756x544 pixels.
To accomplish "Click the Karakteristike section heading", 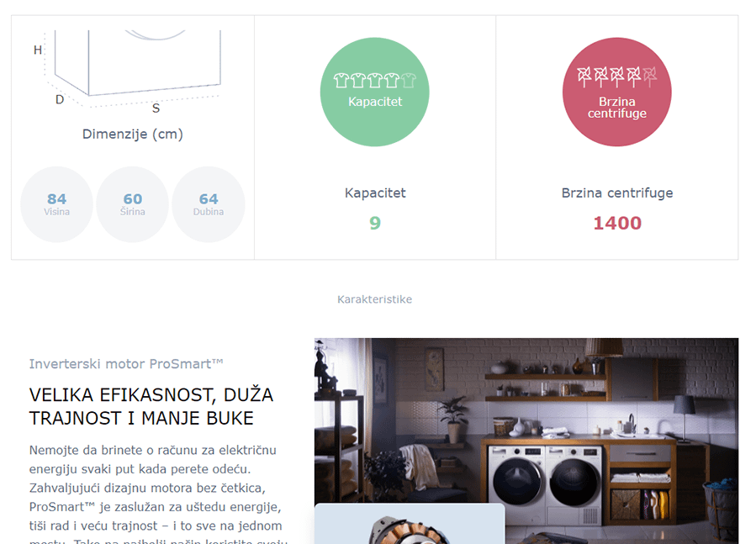I will point(374,299).
